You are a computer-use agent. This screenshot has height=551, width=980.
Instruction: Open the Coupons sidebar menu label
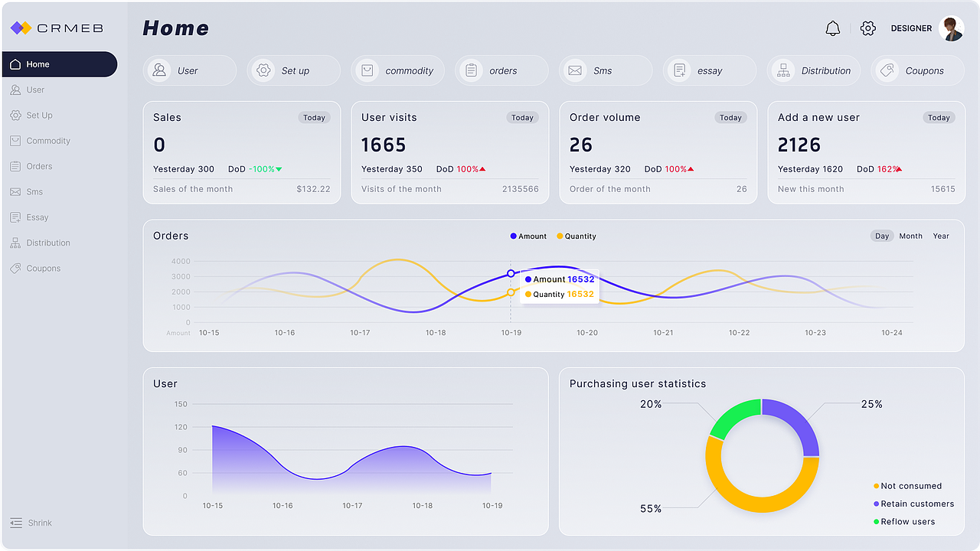point(44,269)
